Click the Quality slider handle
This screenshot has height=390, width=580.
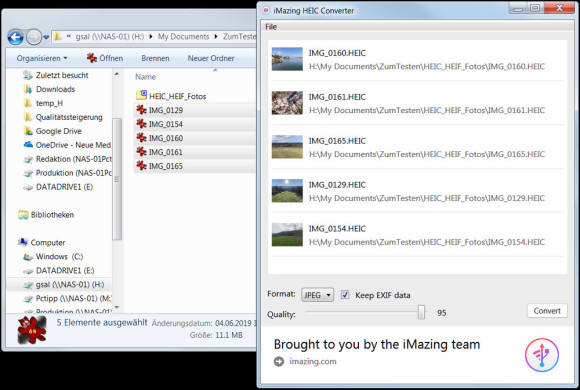pyautogui.click(x=421, y=312)
